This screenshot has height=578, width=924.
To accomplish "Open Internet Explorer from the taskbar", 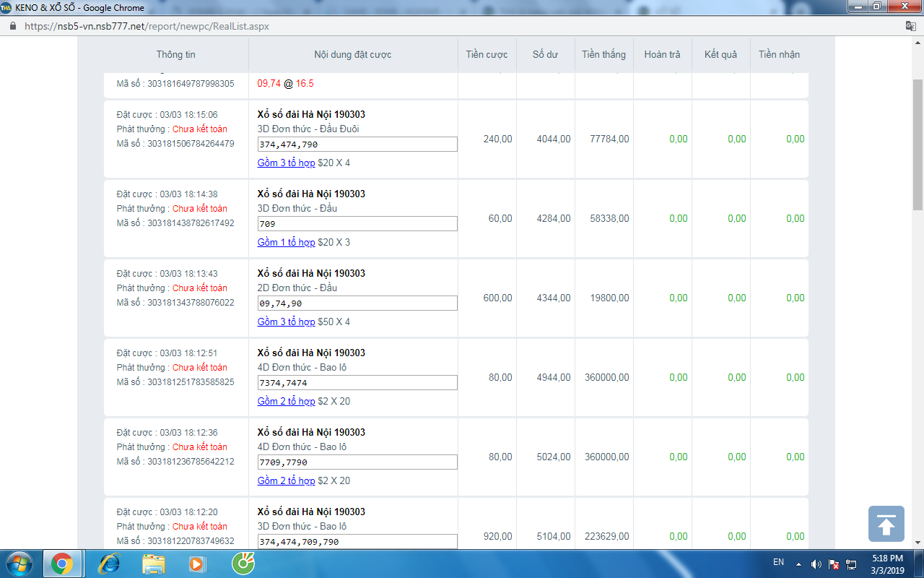I will [x=108, y=563].
